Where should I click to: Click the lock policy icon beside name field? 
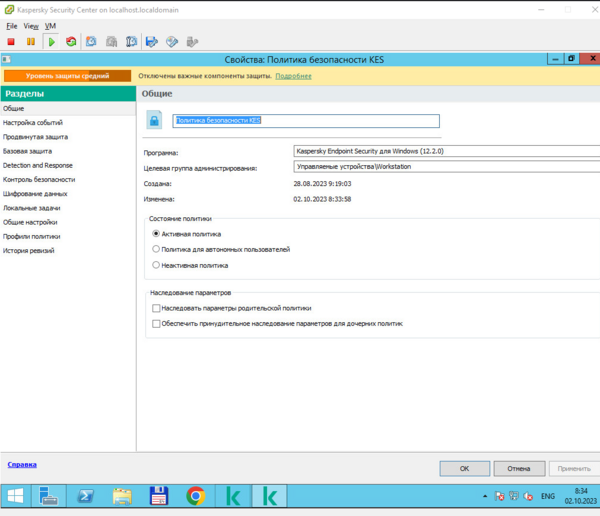pyautogui.click(x=154, y=120)
